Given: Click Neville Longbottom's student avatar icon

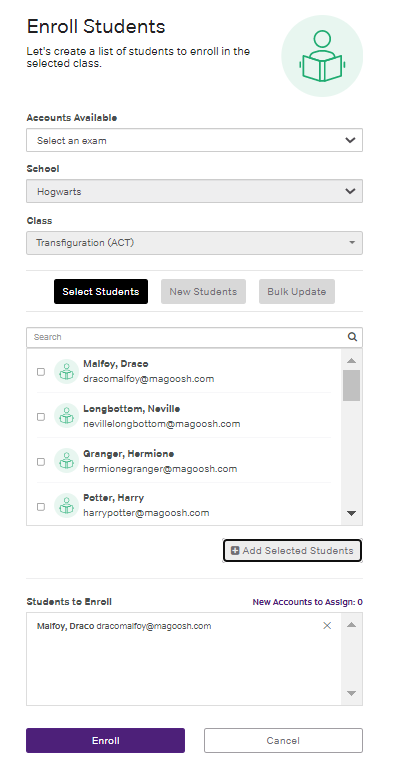Looking at the screenshot, I should [66, 416].
